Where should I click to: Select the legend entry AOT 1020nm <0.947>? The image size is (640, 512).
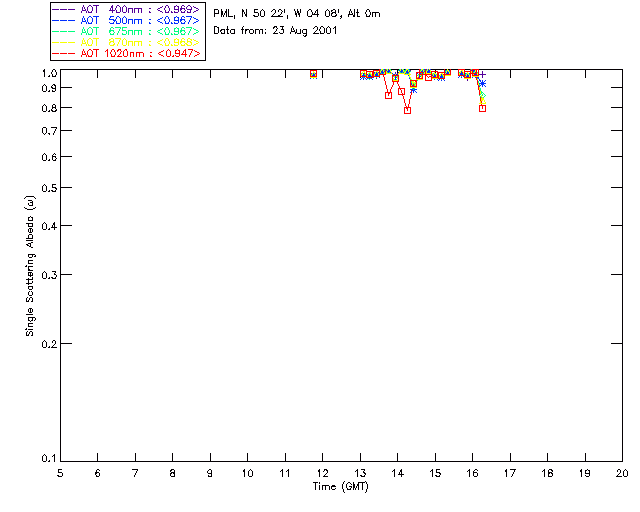point(126,53)
